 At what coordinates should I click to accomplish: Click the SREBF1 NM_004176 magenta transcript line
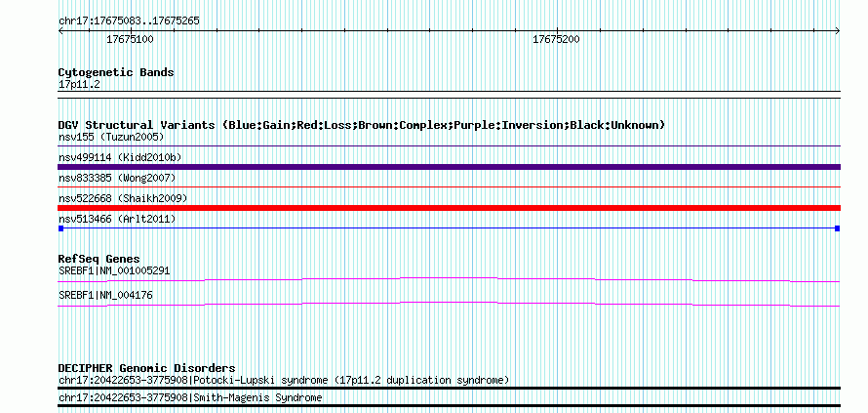tap(449, 304)
